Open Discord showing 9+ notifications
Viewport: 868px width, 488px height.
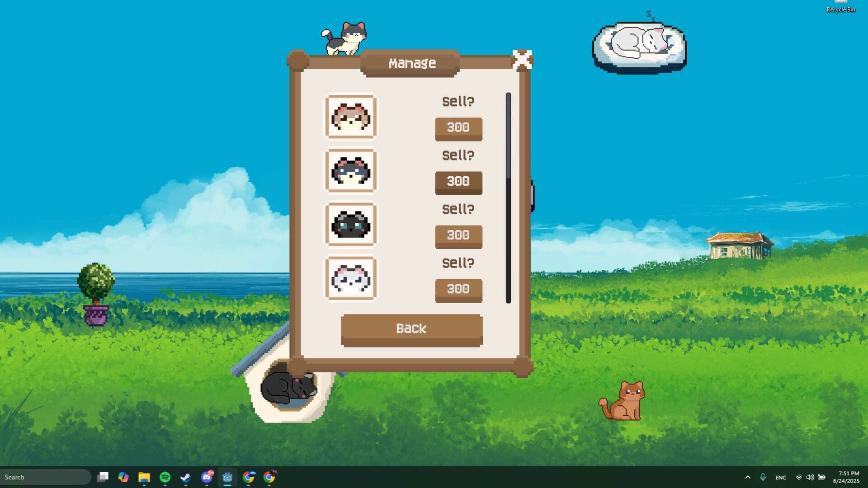click(x=207, y=477)
